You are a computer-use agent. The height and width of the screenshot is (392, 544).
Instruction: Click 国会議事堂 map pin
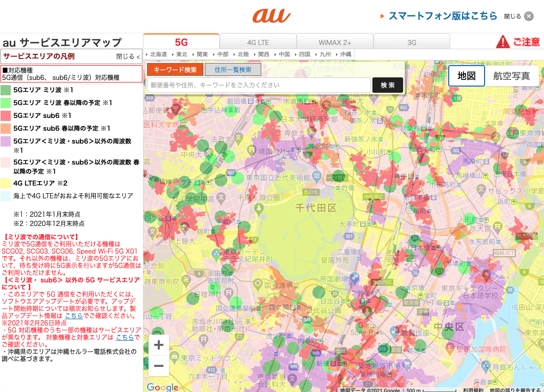coord(258,285)
